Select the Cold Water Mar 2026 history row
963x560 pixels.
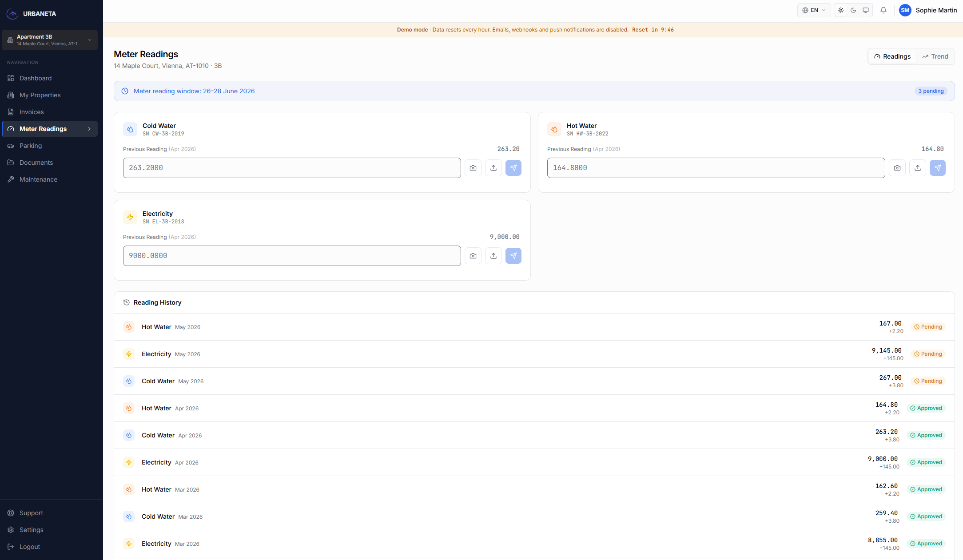tap(534, 516)
